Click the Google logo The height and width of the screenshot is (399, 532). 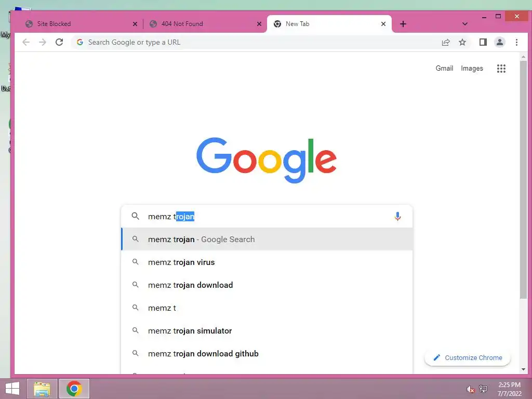tap(267, 160)
